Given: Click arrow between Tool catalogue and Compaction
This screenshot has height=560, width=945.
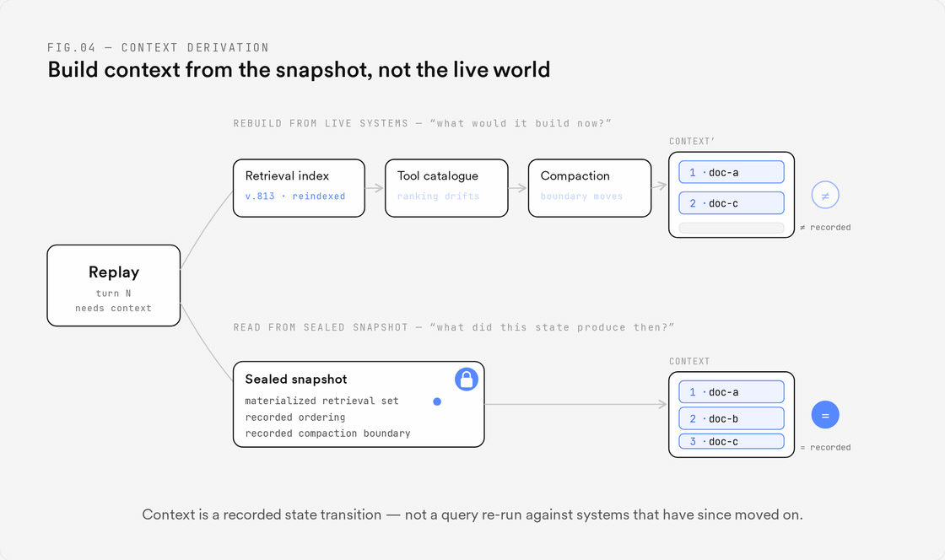Looking at the screenshot, I should [x=518, y=188].
